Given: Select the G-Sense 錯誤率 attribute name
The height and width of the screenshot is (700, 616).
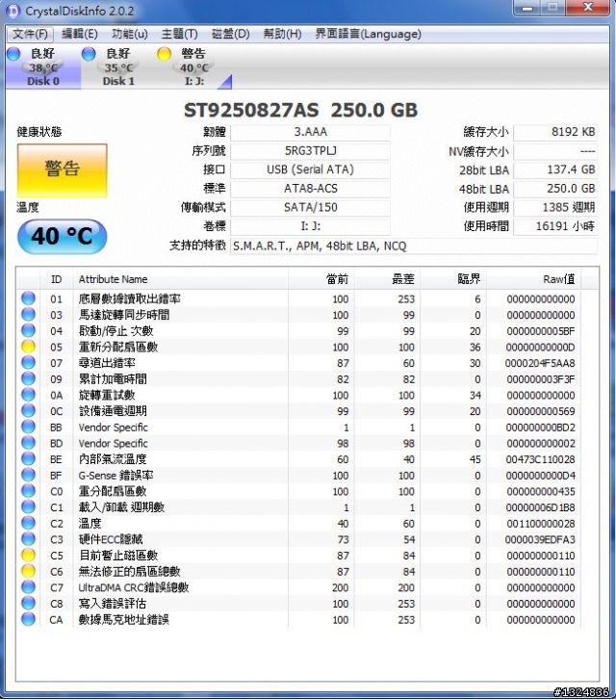Looking at the screenshot, I should [x=115, y=476].
